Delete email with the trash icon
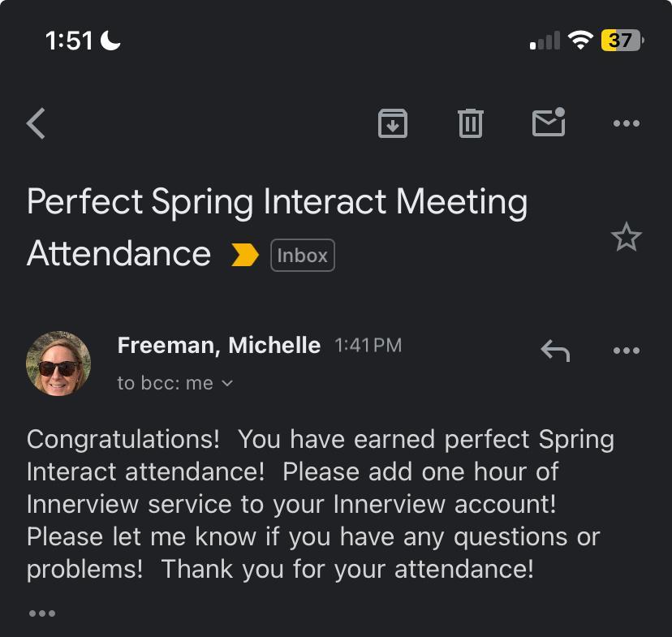This screenshot has height=637, width=672. (471, 123)
